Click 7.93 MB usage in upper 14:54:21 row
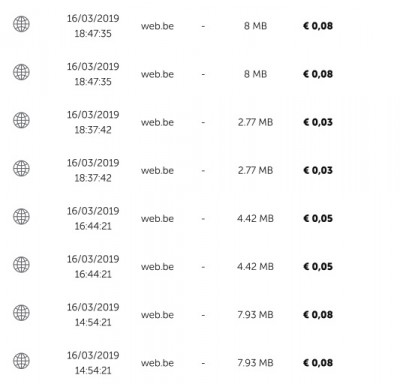 [x=255, y=315]
